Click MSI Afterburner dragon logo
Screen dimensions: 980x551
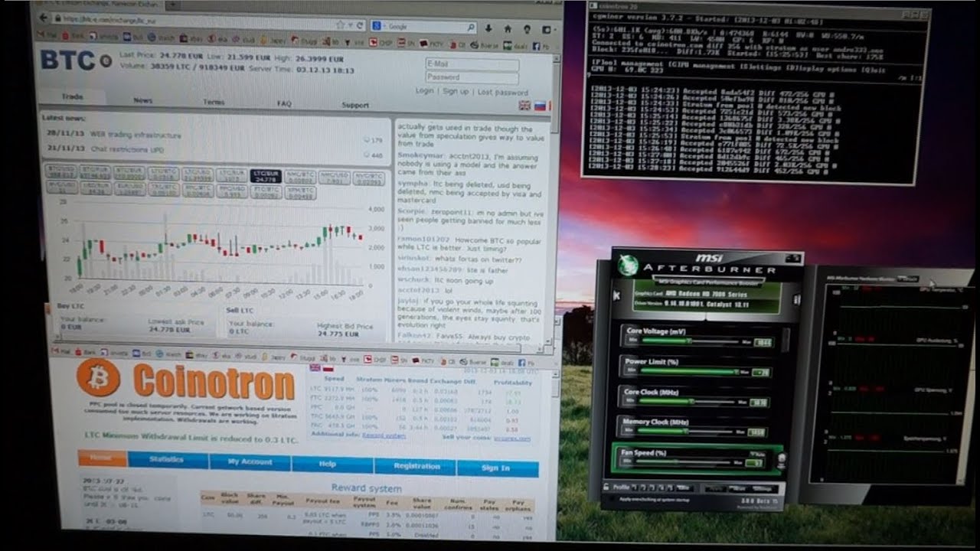tap(629, 266)
